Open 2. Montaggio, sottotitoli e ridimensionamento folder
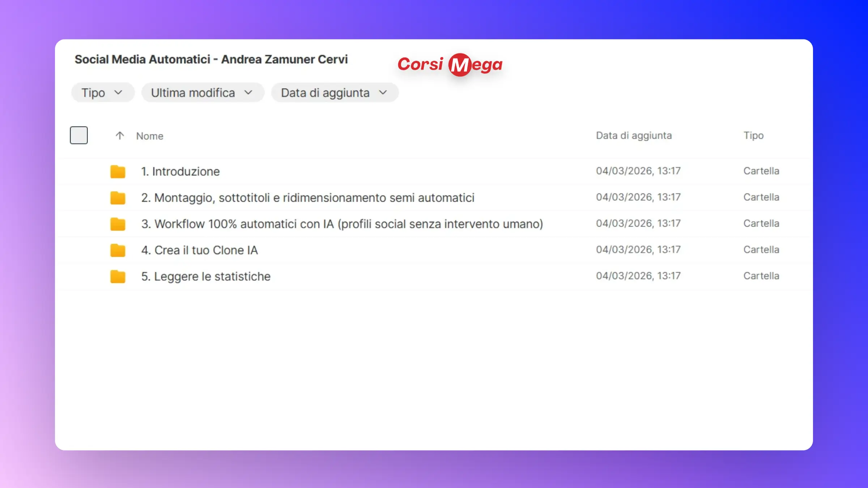The width and height of the screenshot is (868, 488). 307,198
